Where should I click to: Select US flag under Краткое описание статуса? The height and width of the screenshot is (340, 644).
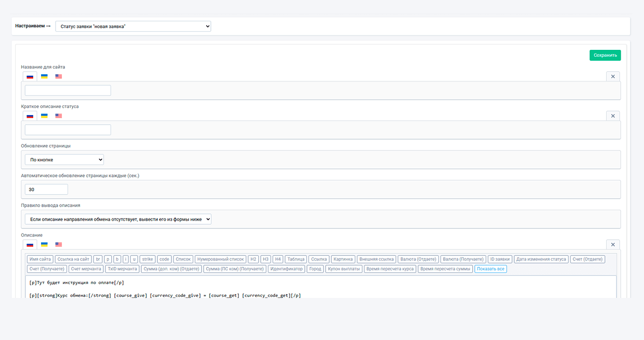tap(58, 116)
